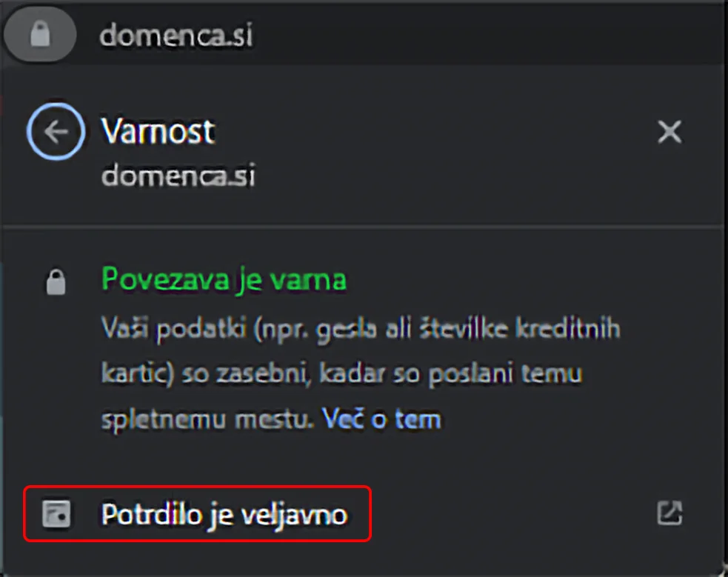The height and width of the screenshot is (577, 728).
Task: Click the line starting with kartic) so zasebni
Action: tap(341, 373)
